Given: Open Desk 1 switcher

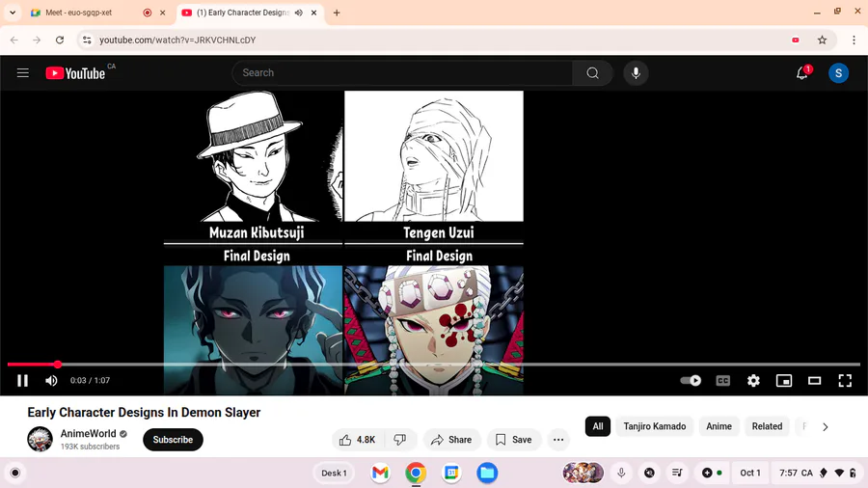Looking at the screenshot, I should pyautogui.click(x=334, y=474).
